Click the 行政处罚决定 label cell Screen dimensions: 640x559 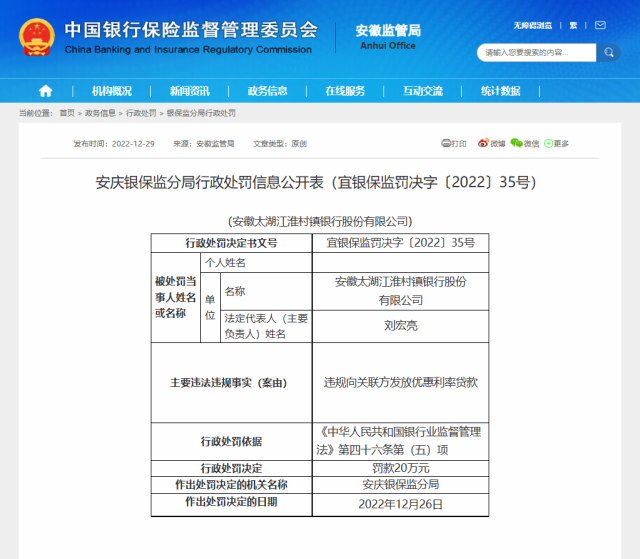click(x=231, y=468)
